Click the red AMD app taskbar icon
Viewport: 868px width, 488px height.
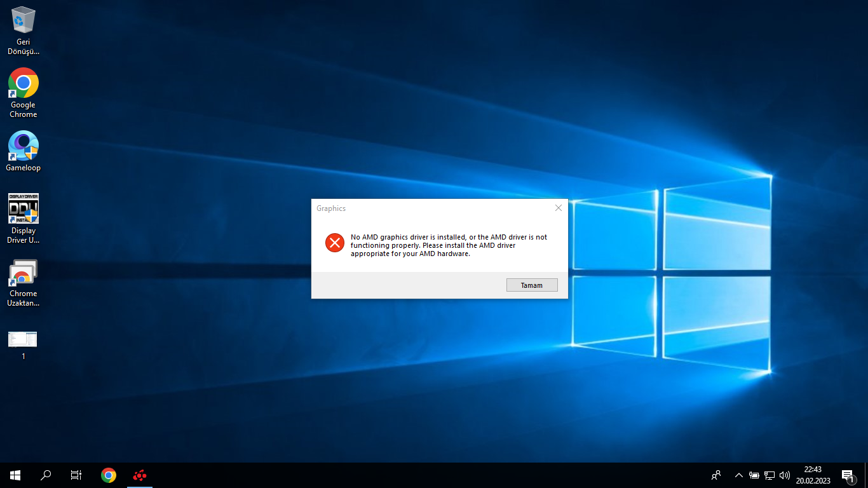coord(140,475)
